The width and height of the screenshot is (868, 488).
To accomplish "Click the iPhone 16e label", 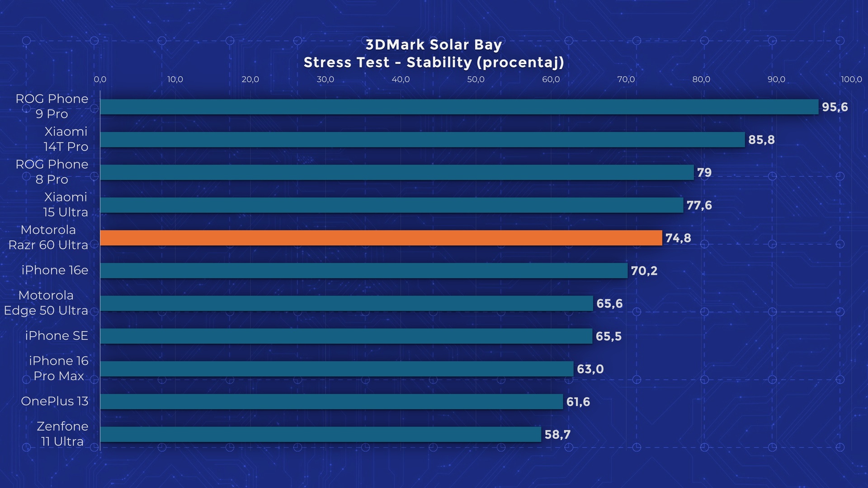I will [x=55, y=270].
